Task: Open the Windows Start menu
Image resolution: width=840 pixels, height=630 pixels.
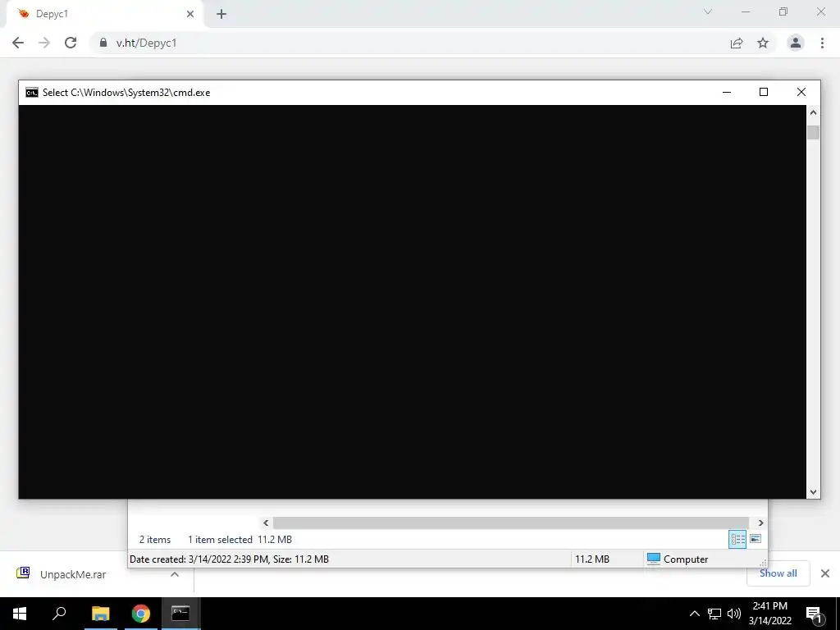Action: [20, 614]
